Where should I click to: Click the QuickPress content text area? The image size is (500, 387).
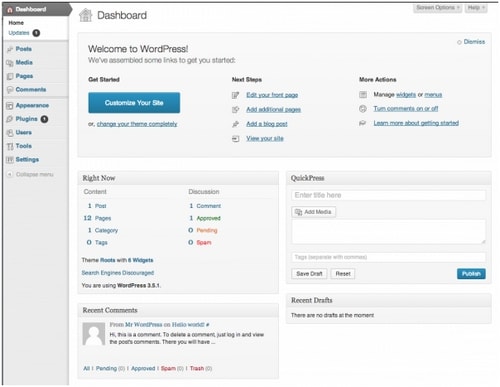point(388,232)
